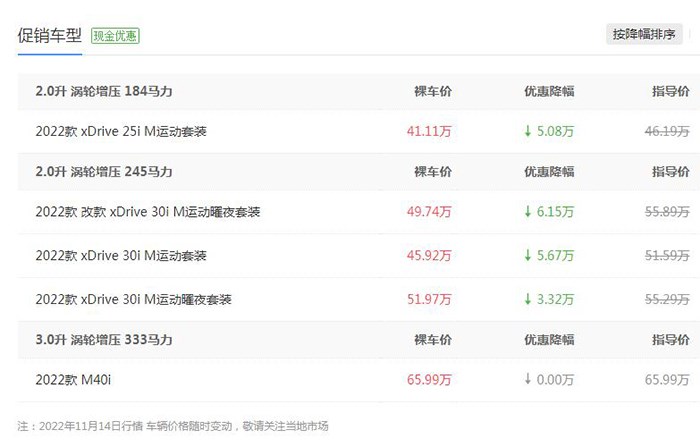Click the 2.0升 涡轮增压 245马力 group header
Image resolution: width=700 pixels, height=447 pixels.
tap(104, 172)
